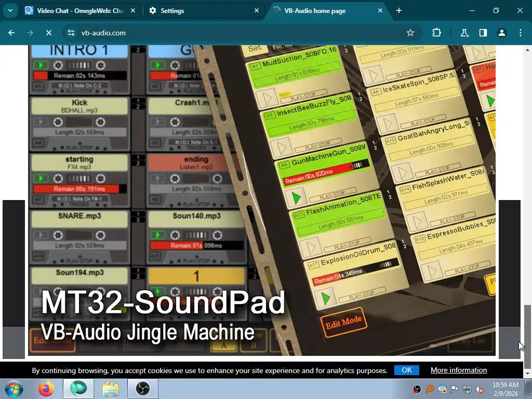
Task: Switch to the Settings tab
Action: click(204, 10)
